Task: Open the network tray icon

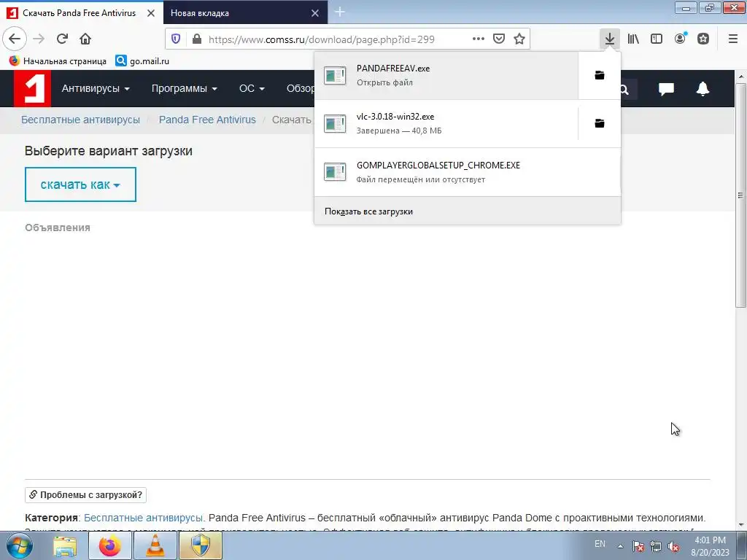Action: (656, 546)
